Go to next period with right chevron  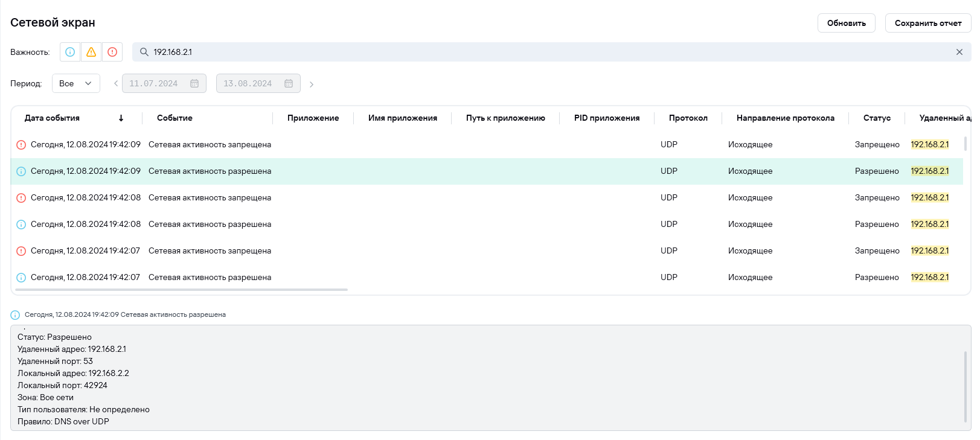coord(312,84)
